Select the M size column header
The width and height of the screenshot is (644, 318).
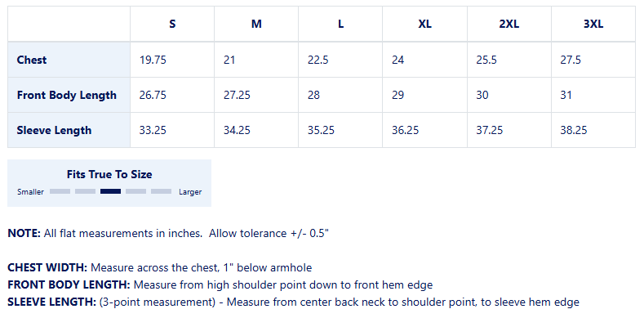point(256,24)
